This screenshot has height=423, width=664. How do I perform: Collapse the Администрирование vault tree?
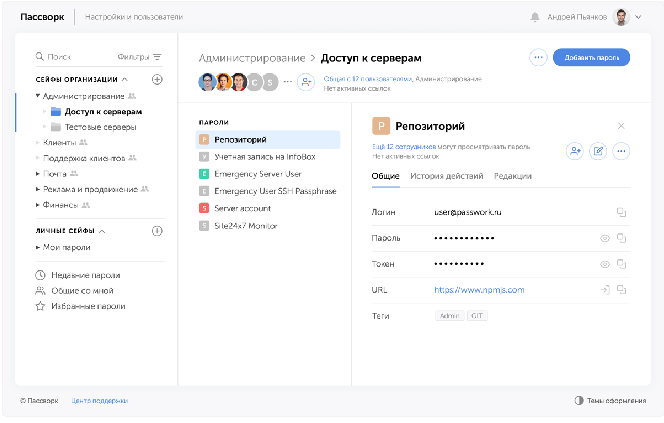[x=38, y=96]
